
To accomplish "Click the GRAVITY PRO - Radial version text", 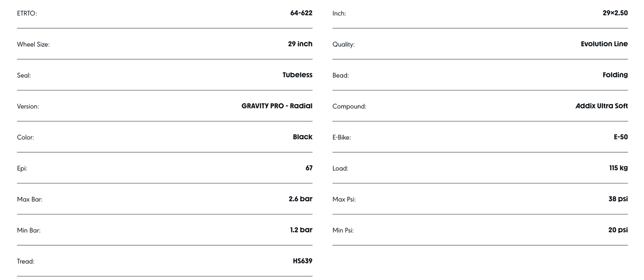I will pos(277,106).
